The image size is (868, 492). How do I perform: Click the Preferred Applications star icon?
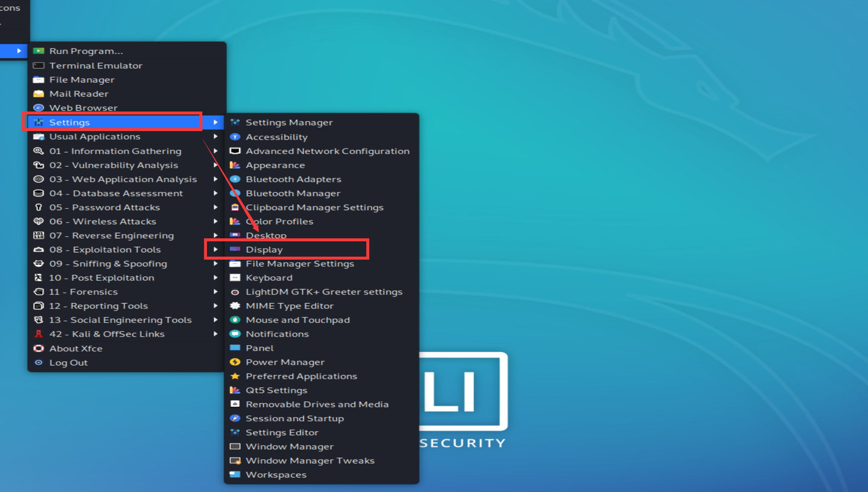(x=235, y=376)
